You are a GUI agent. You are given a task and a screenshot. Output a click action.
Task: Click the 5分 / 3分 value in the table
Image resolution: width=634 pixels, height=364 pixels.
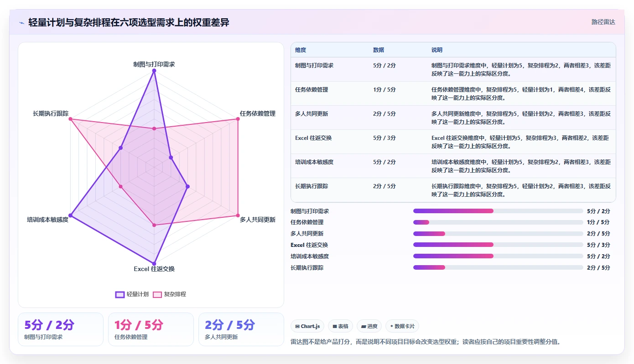tap(385, 138)
